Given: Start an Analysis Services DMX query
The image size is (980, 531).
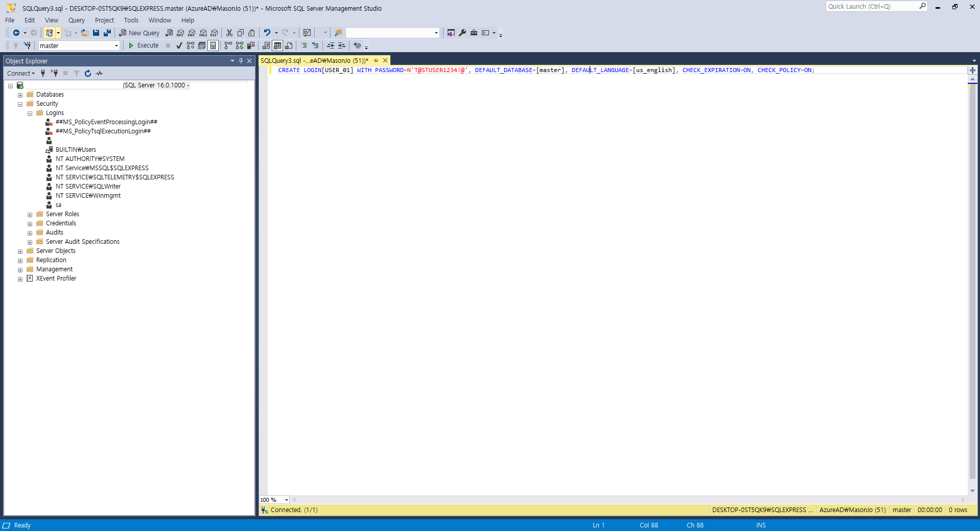Looking at the screenshot, I should pyautogui.click(x=192, y=33).
